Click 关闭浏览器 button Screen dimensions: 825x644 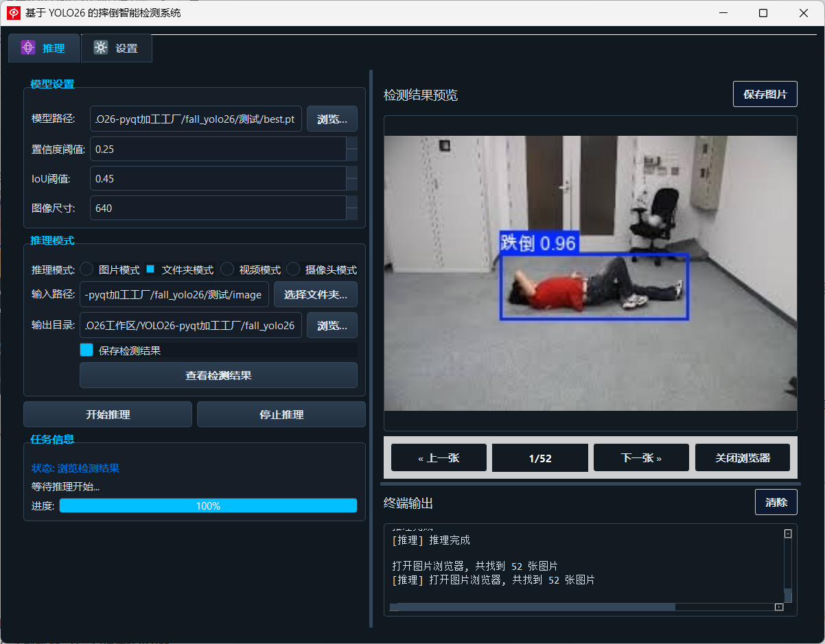[743, 457]
